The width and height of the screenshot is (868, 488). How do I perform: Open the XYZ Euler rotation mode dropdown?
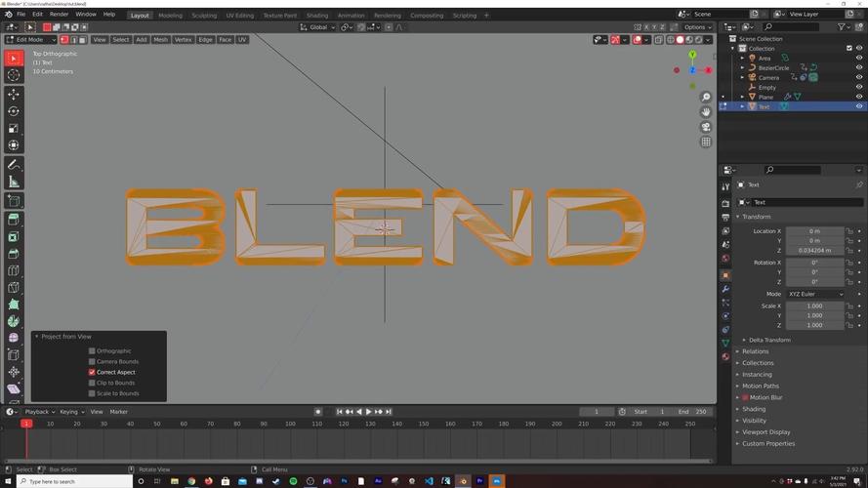pyautogui.click(x=815, y=294)
